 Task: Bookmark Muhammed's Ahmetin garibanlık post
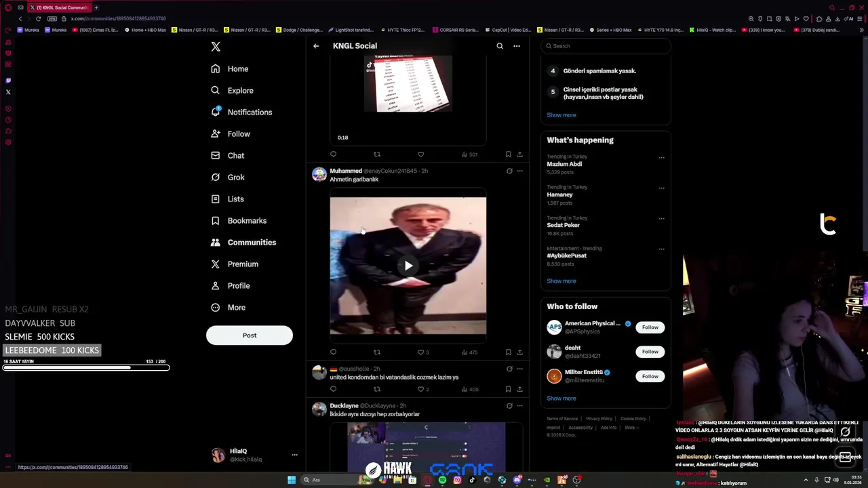click(508, 352)
